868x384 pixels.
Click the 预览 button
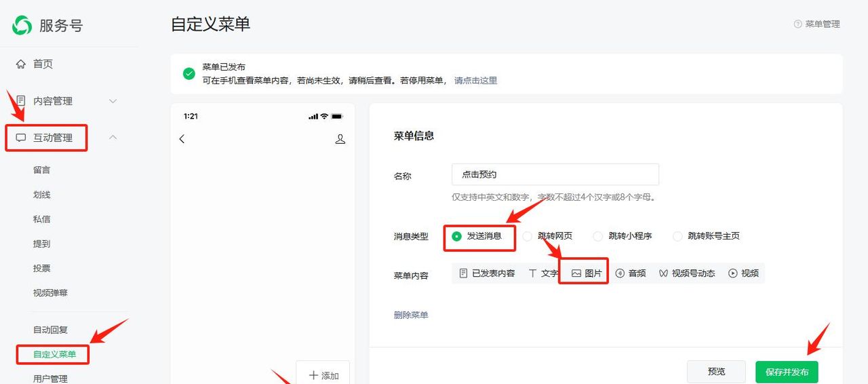pos(716,372)
